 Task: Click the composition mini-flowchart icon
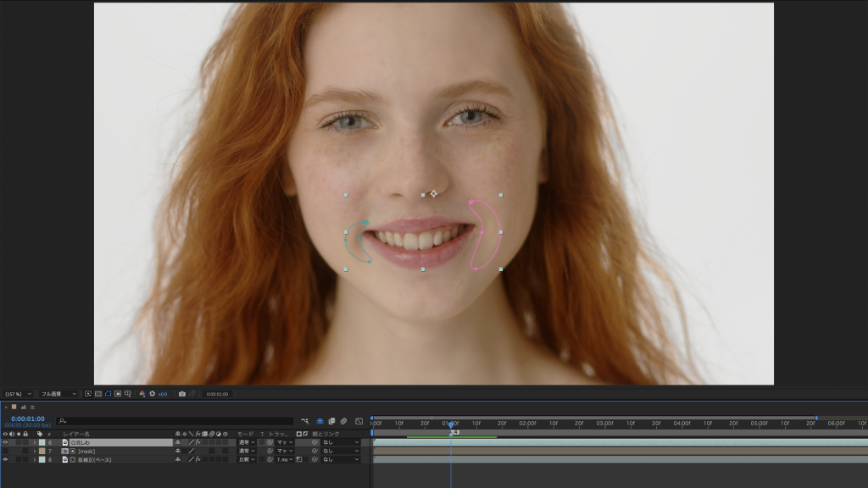tap(304, 420)
